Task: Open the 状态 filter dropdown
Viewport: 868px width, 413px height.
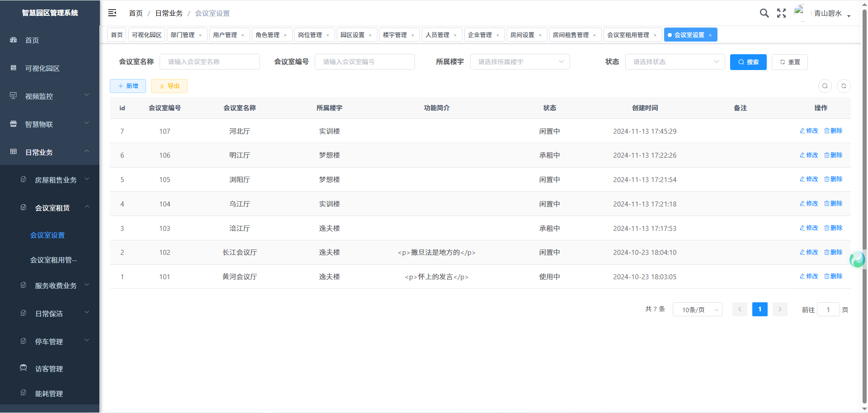Action: pos(675,62)
